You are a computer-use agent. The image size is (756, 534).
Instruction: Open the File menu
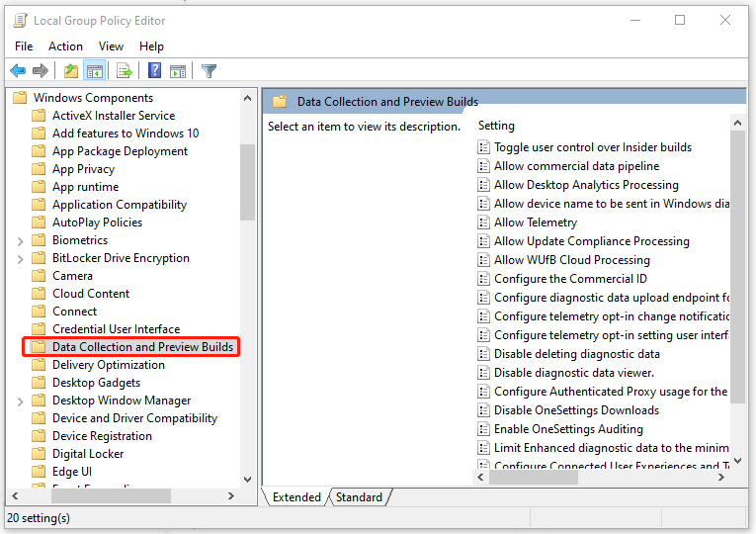(x=24, y=46)
